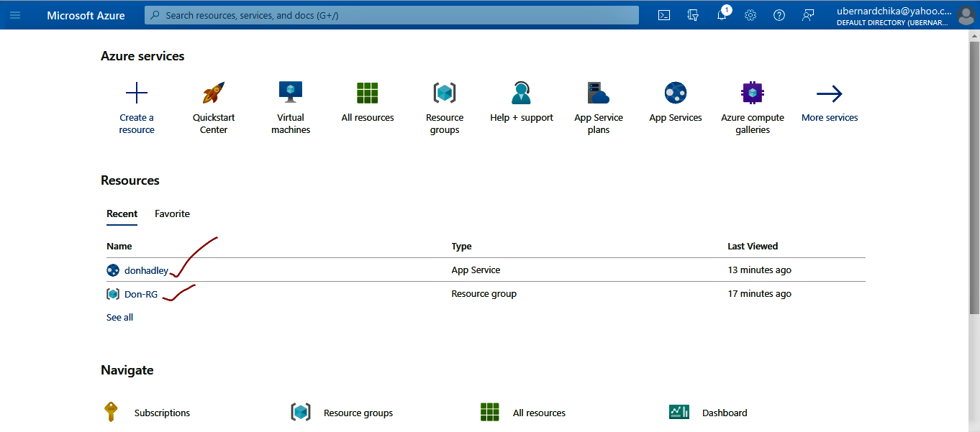Click the account avatar picture
Screen dimensions: 980x432
point(966,15)
